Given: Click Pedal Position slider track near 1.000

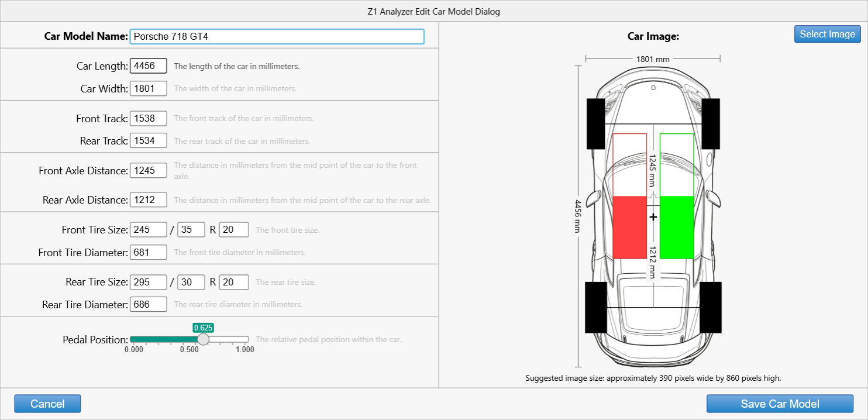Looking at the screenshot, I should tap(245, 339).
